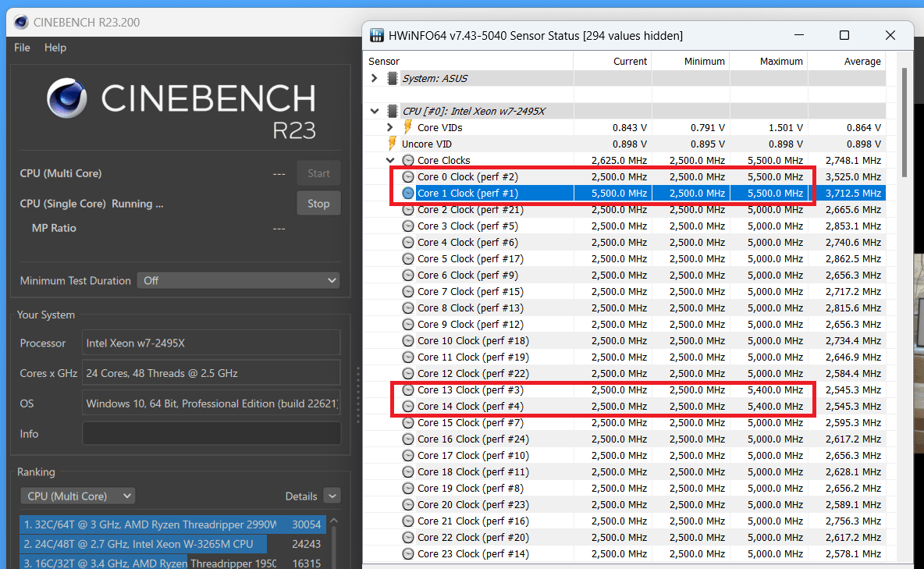Select the Core 18 Clock (perf #11) row

pos(624,471)
